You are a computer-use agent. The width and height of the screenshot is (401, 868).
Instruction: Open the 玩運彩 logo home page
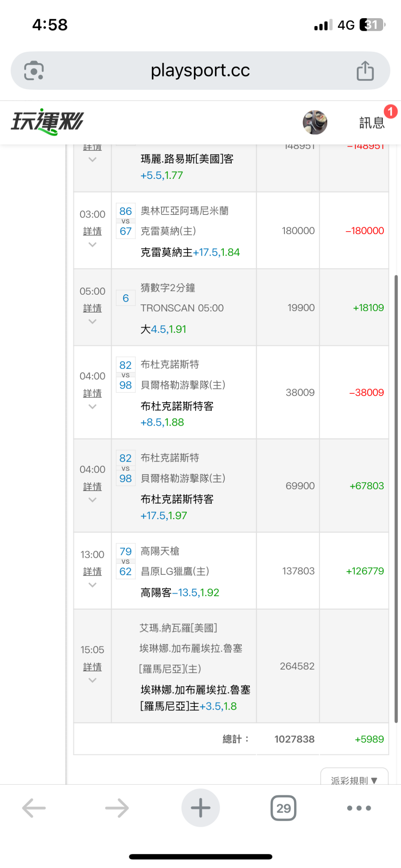coord(48,122)
